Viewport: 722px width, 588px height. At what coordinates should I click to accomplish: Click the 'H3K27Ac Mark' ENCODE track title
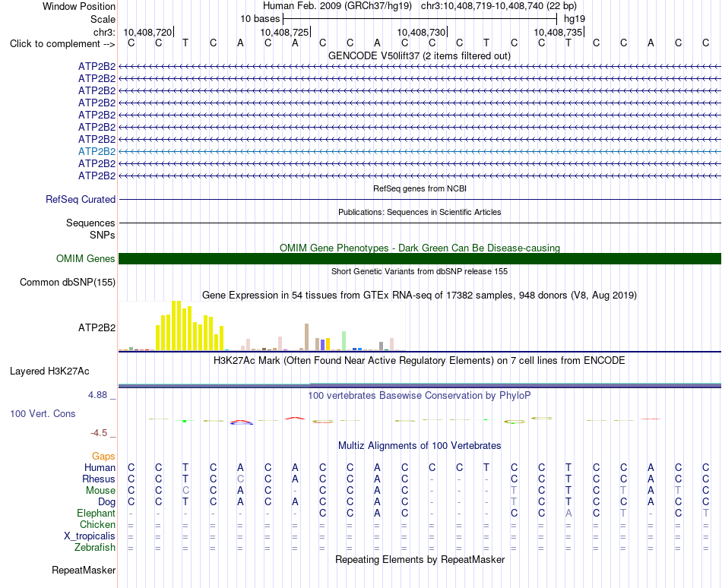point(419,360)
